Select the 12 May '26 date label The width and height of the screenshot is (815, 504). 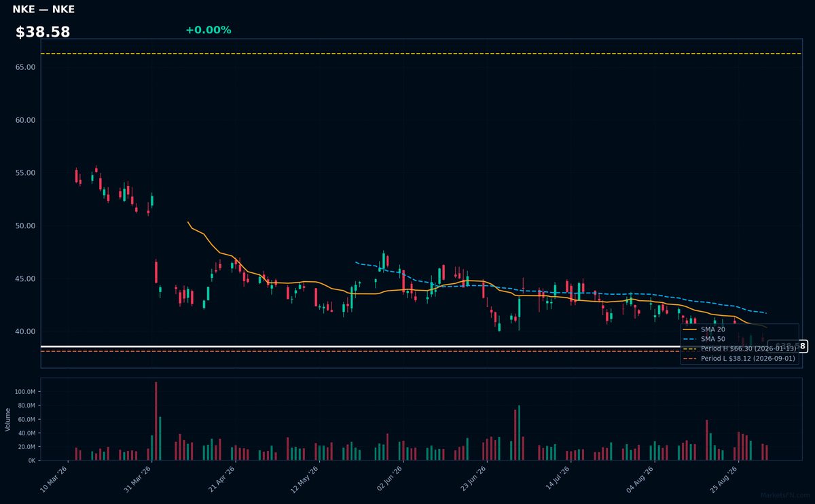point(305,480)
